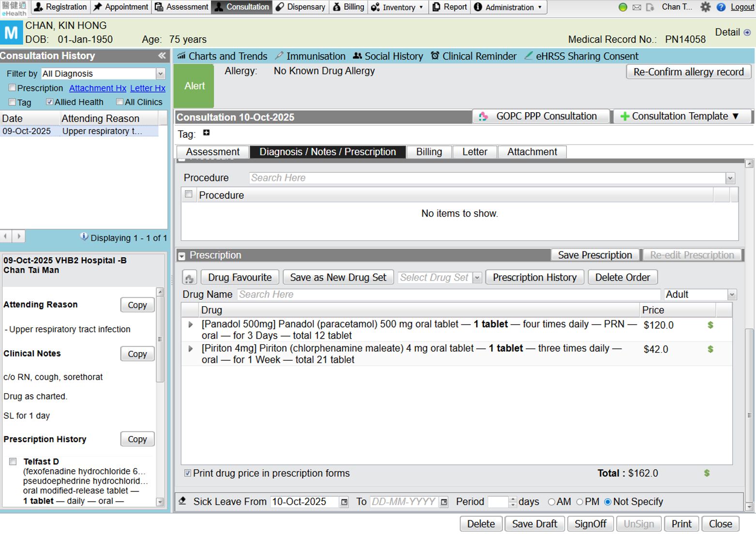This screenshot has width=756, height=534.
Task: Click dollar icon next to Panadol price
Action: 710,325
